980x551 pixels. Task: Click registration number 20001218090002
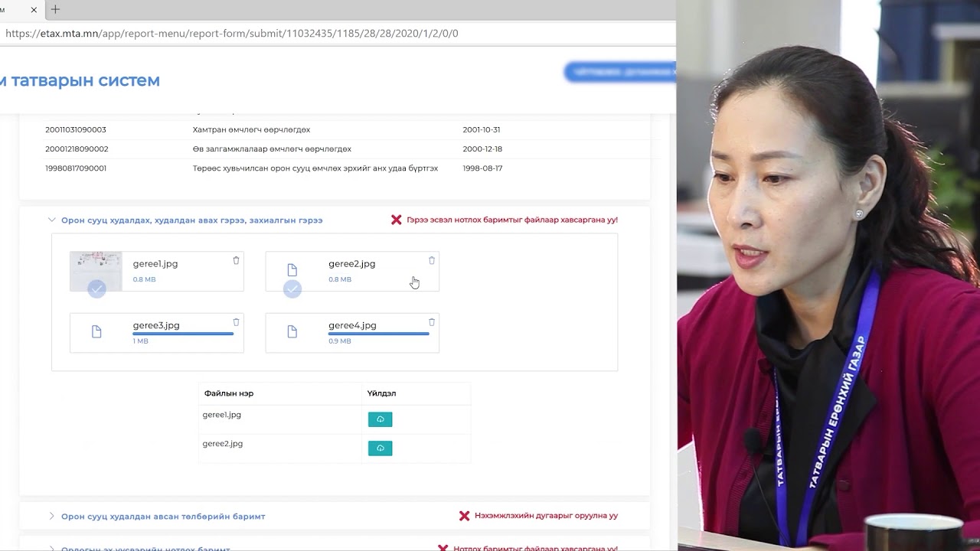click(x=77, y=149)
